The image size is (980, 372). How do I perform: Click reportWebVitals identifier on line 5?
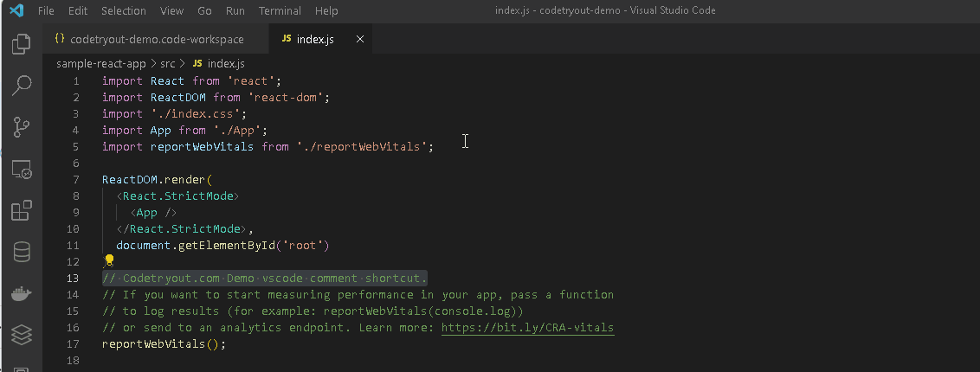[x=202, y=147]
